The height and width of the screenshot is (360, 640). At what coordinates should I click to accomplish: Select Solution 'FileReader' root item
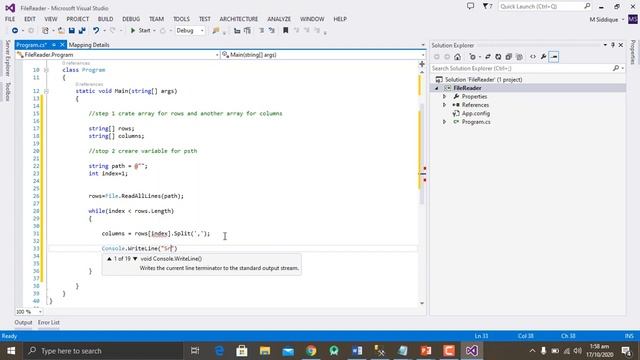(483, 80)
